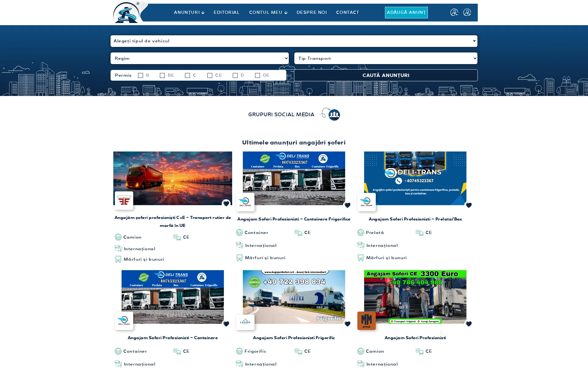Click the CAUTĂ ANUNȚURI button
588x368 pixels.
coord(386,75)
